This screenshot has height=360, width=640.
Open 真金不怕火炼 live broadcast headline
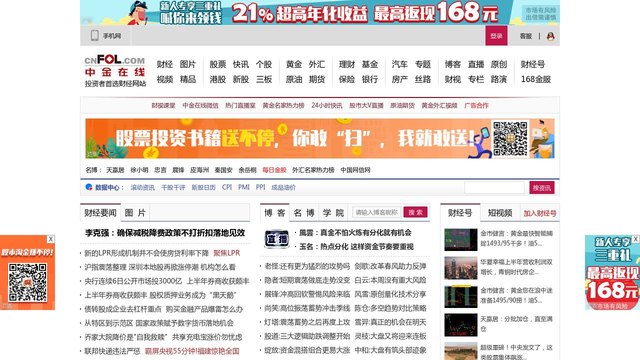(x=355, y=233)
